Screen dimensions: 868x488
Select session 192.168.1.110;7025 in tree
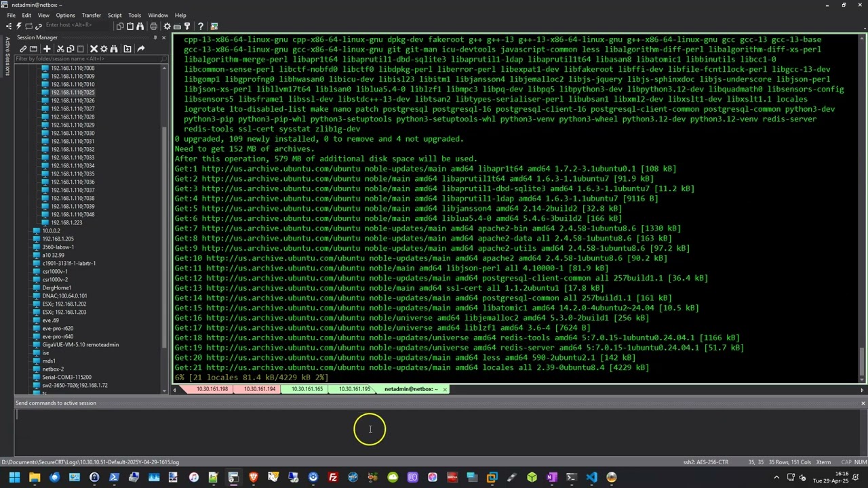(x=73, y=93)
